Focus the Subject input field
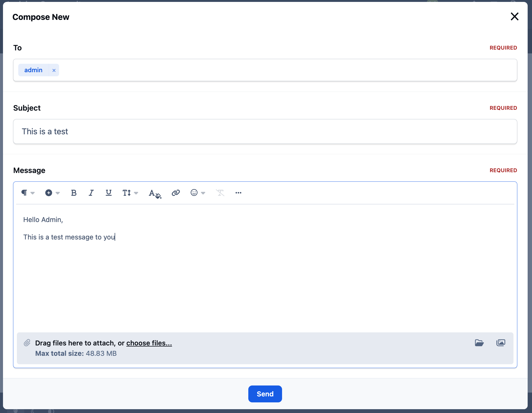This screenshot has height=413, width=532. click(x=265, y=132)
